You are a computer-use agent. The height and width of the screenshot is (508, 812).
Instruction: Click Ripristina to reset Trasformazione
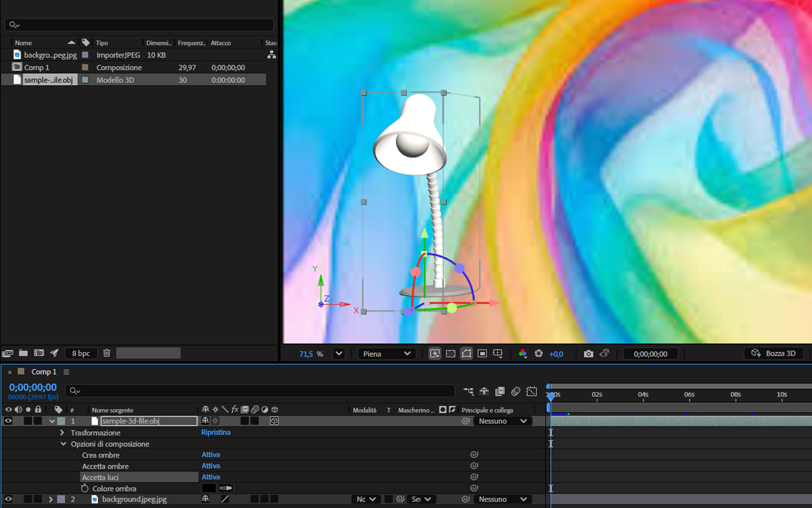click(x=216, y=432)
